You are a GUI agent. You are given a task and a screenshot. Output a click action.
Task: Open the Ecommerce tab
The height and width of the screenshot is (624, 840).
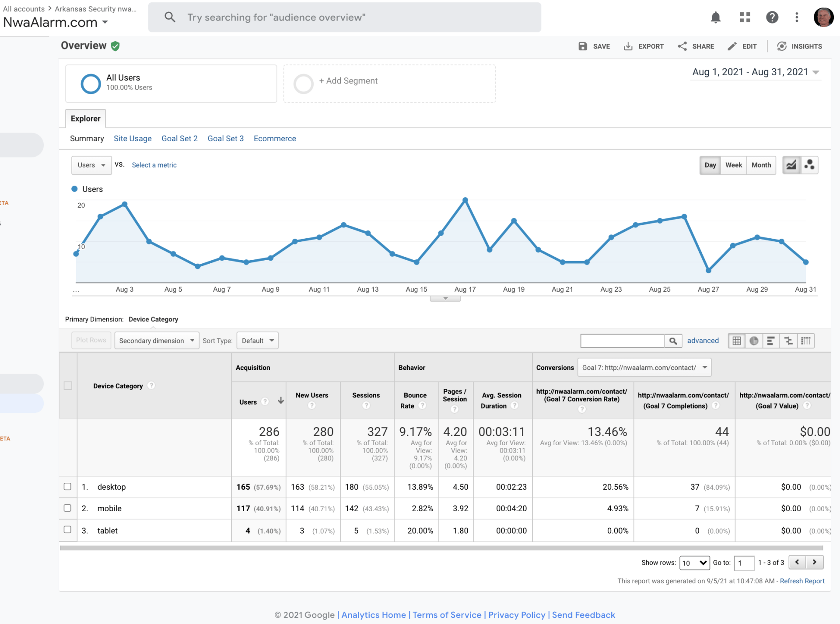[275, 139]
